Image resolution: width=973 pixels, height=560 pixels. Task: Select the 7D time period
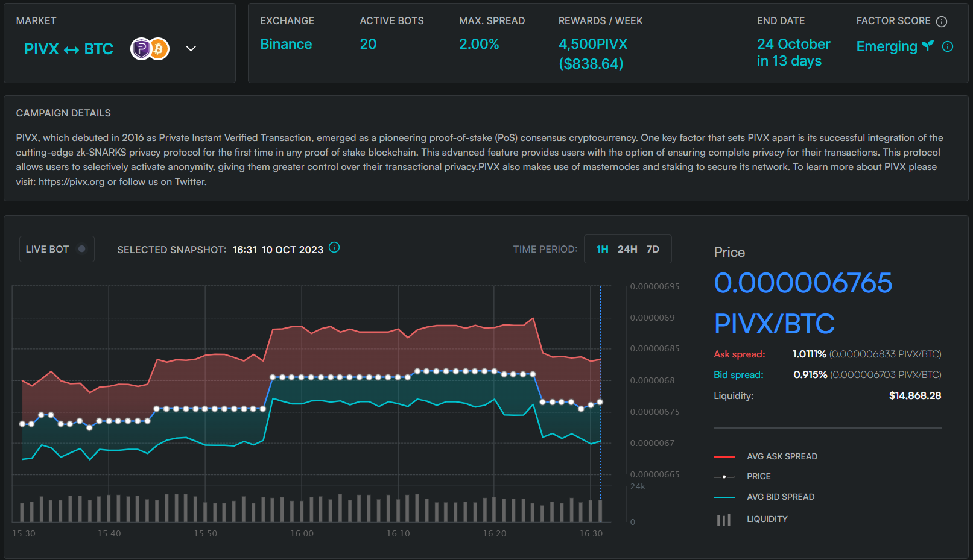pos(653,249)
